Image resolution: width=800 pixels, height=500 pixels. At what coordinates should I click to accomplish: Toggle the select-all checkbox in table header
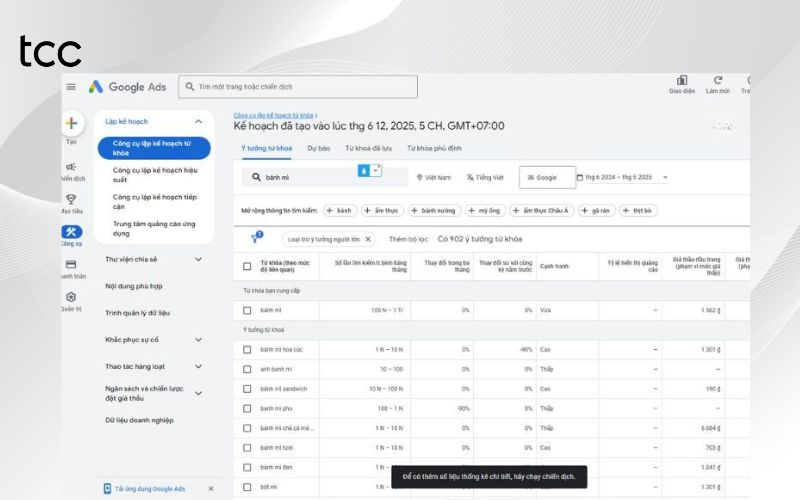pos(247,267)
